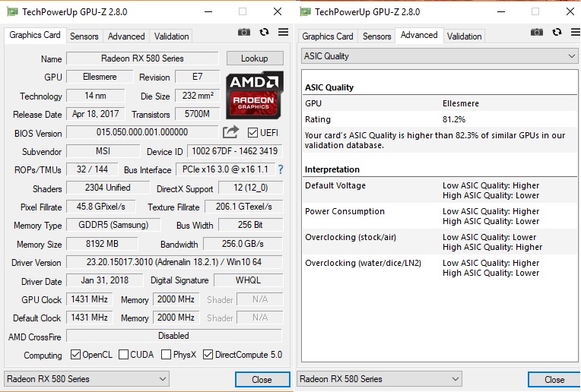Open the hamburger menu in left window

point(283,33)
